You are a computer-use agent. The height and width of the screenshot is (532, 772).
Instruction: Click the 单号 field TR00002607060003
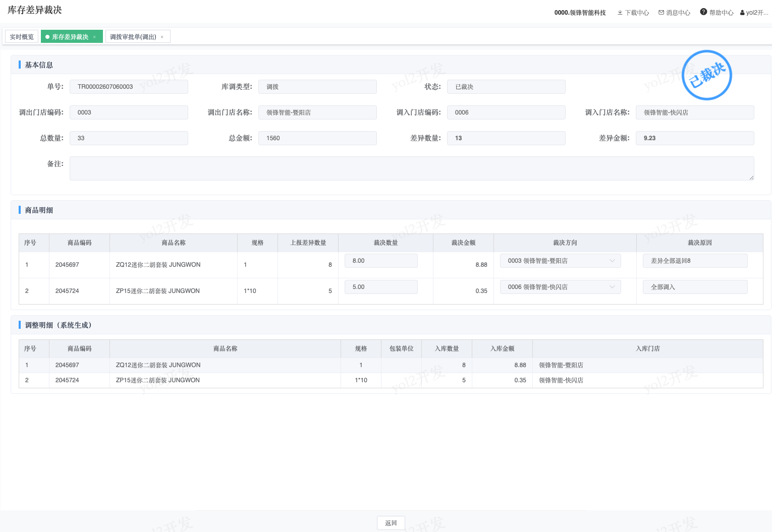(129, 87)
